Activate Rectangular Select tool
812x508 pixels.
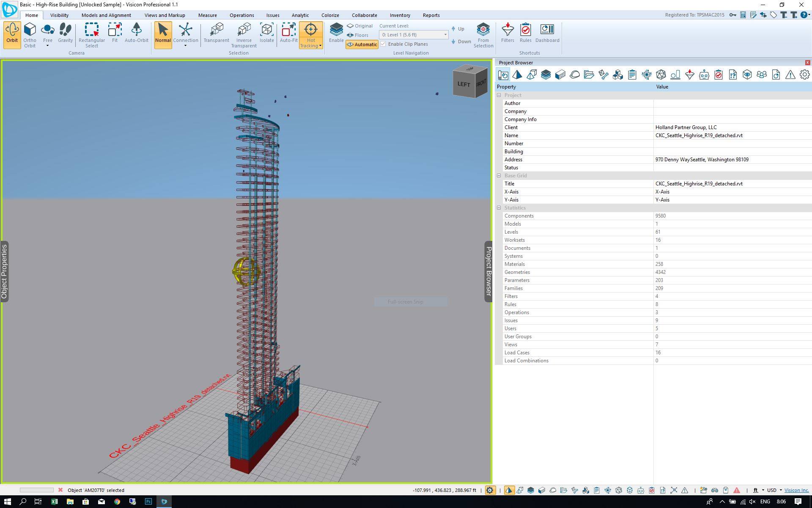pyautogui.click(x=92, y=35)
